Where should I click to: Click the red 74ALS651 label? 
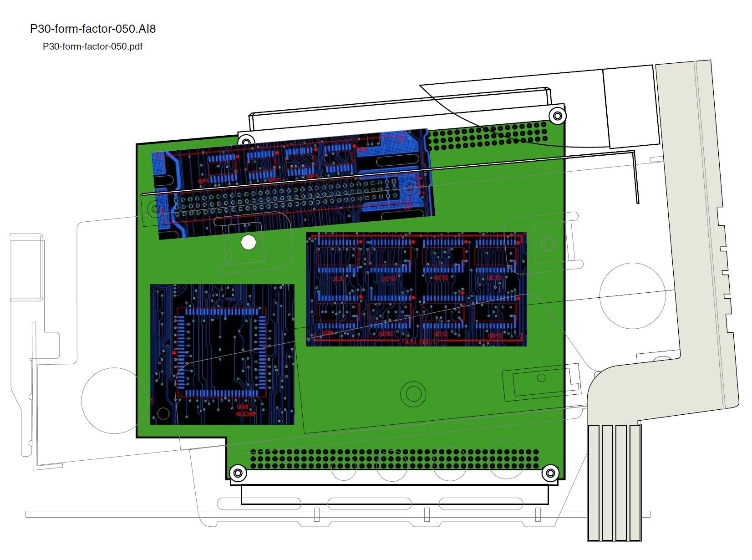(x=418, y=341)
